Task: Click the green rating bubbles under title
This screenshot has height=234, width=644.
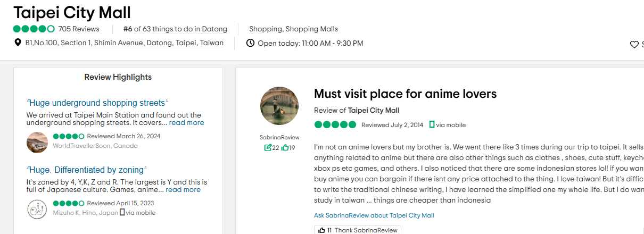Action: tap(34, 29)
